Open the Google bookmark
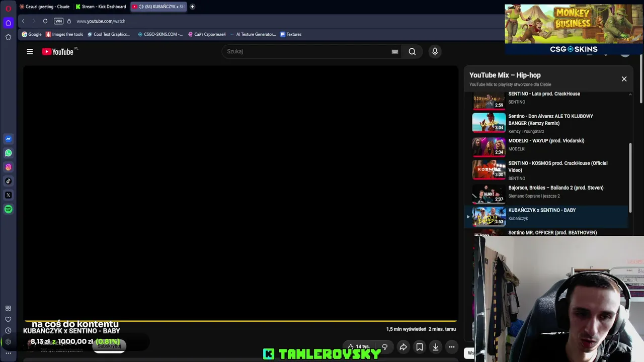Viewport: 644px width, 362px height. click(32, 34)
